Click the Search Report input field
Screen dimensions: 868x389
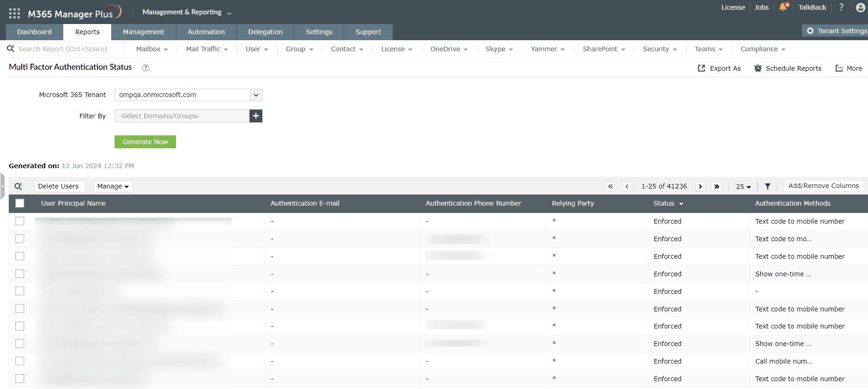65,49
